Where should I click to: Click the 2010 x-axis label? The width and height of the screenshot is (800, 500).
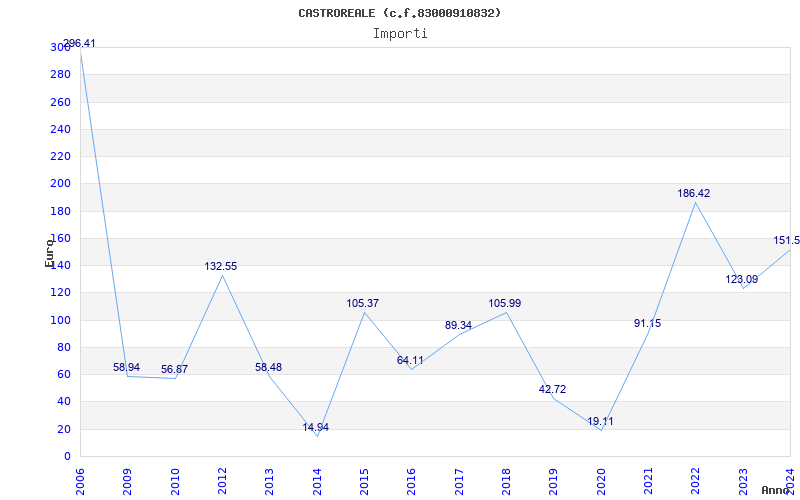pos(175,482)
